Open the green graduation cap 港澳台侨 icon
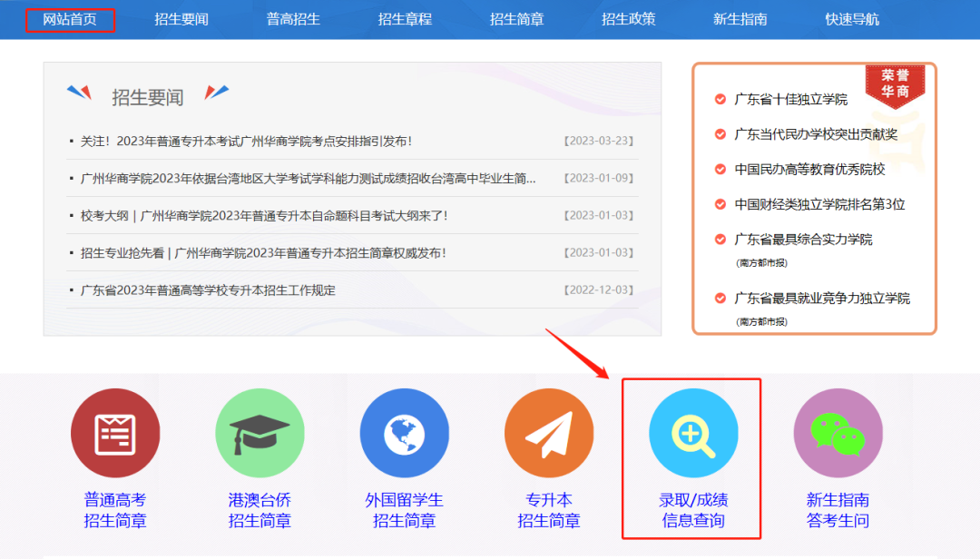This screenshot has height=559, width=980. point(260,433)
